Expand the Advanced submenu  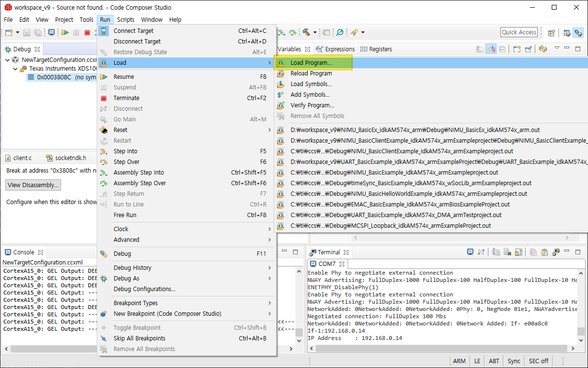(187, 240)
